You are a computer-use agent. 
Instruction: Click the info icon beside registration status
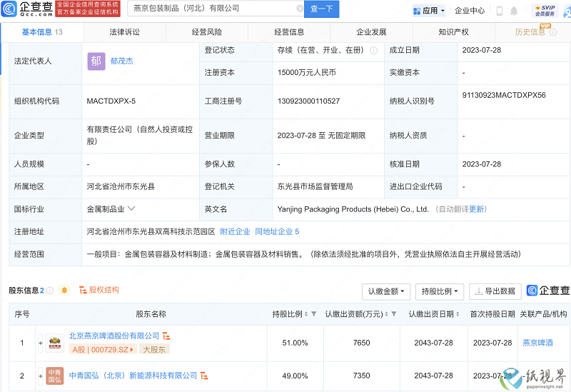click(373, 51)
